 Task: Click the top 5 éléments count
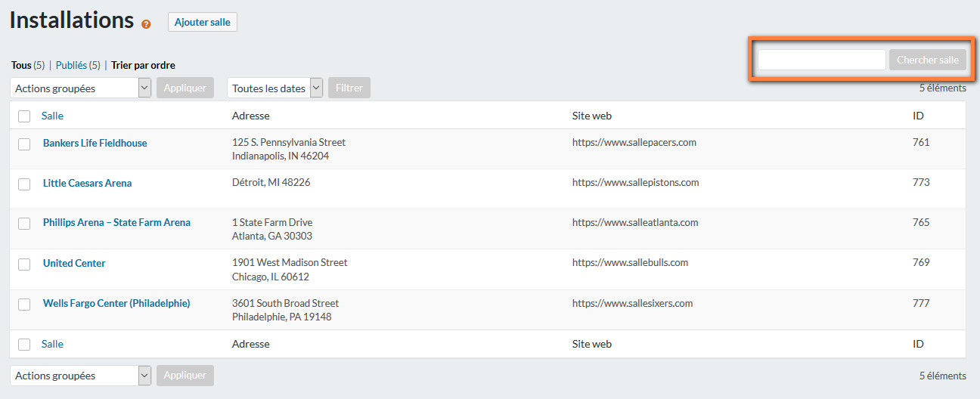942,88
